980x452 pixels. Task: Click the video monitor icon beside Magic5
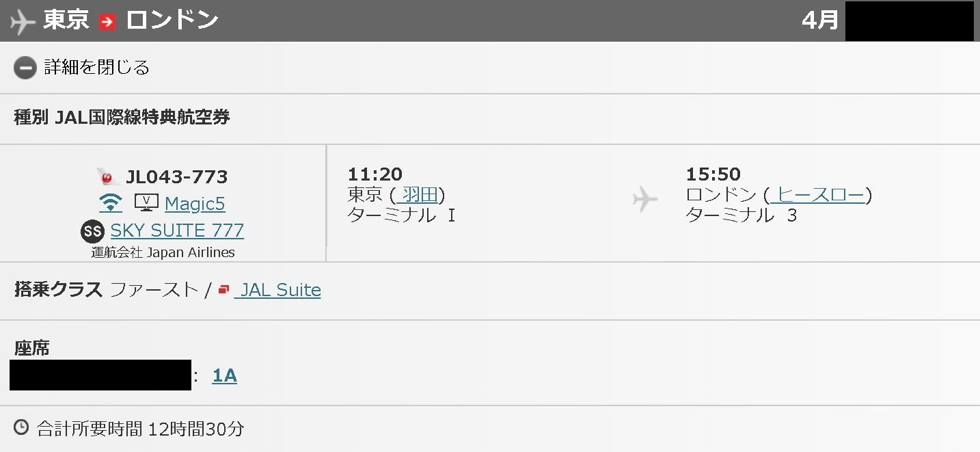click(146, 203)
